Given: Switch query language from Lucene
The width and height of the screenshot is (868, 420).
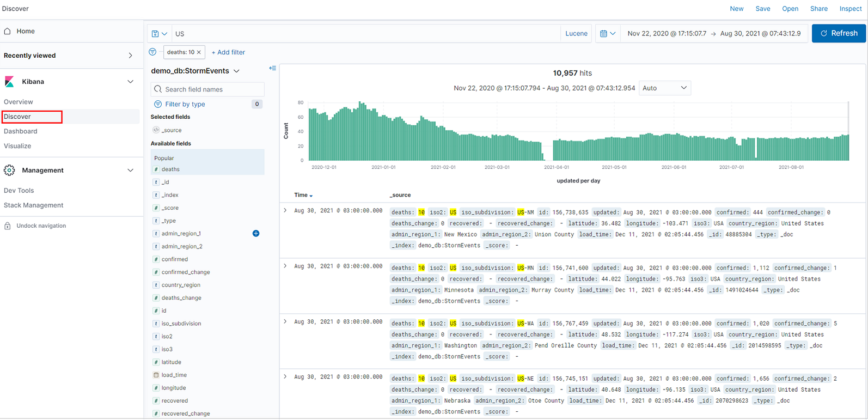Looking at the screenshot, I should (x=576, y=34).
